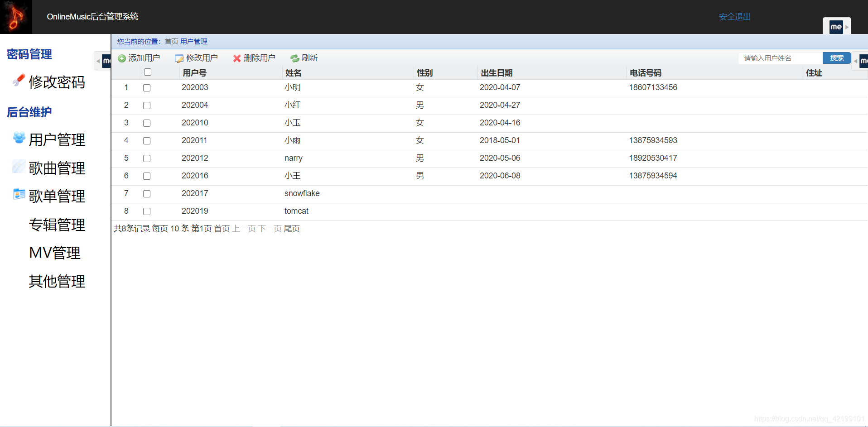The height and width of the screenshot is (427, 868).
Task: Check the box for user 202011
Action: coord(147,141)
